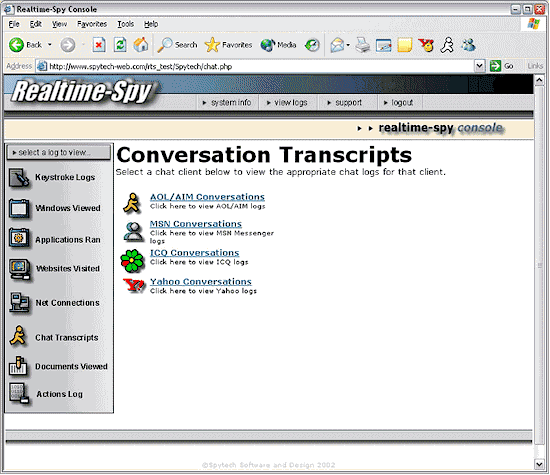Open the Mail button dropdown arrow
The width and height of the screenshot is (550, 475).
pos(348,45)
